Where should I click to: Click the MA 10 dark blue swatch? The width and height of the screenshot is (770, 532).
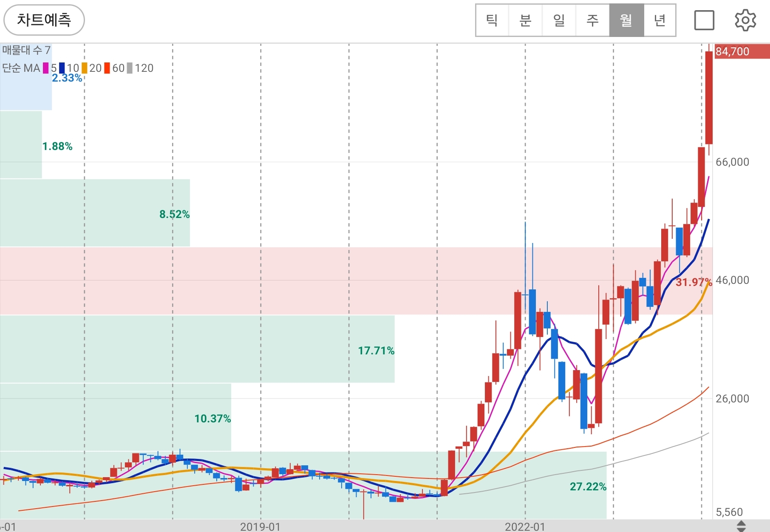point(62,68)
